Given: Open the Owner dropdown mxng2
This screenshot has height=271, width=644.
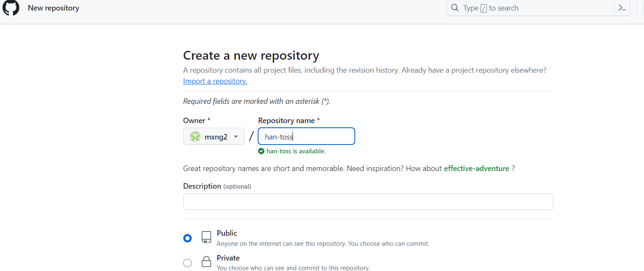Looking at the screenshot, I should [x=214, y=137].
